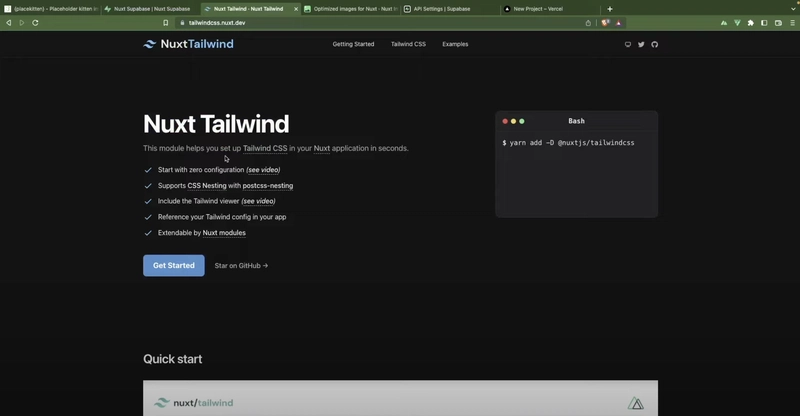The height and width of the screenshot is (416, 800).
Task: Open a new tab with the plus button
Action: (x=610, y=9)
